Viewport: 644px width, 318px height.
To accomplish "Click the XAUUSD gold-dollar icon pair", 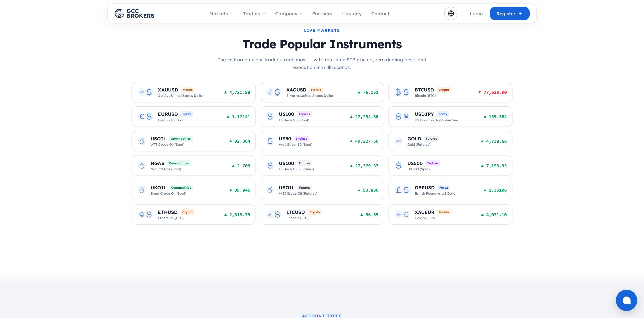I will coord(145,92).
